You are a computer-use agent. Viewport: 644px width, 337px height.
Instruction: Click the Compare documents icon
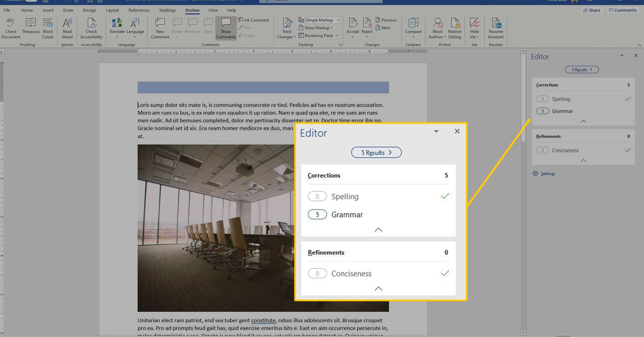point(413,23)
